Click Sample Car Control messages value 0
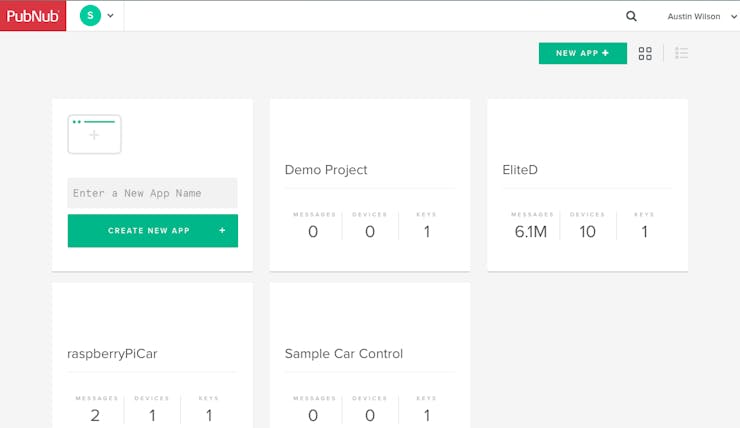 (x=313, y=415)
